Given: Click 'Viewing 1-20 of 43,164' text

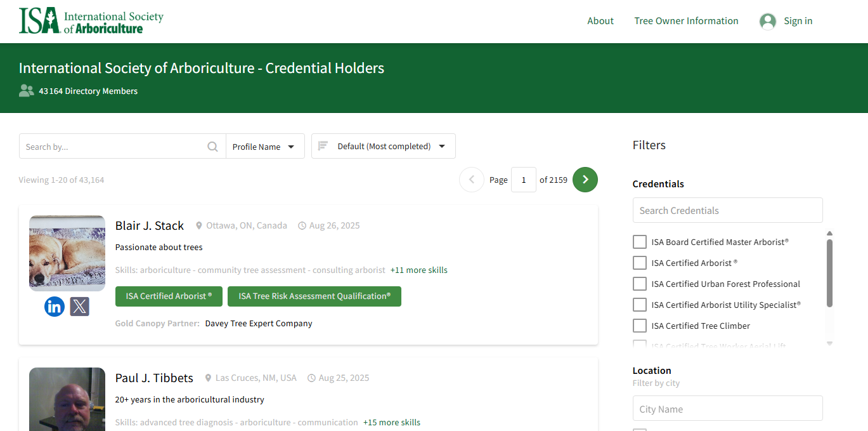Looking at the screenshot, I should pyautogui.click(x=62, y=180).
